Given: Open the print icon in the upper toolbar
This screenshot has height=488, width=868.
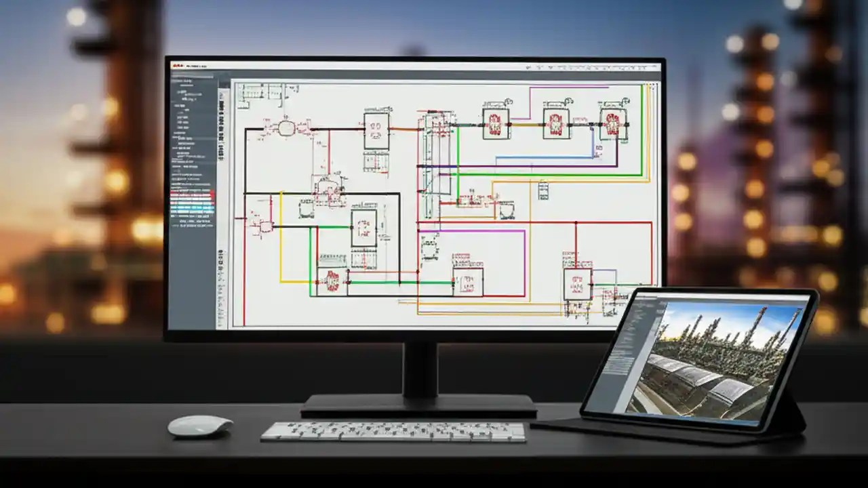Looking at the screenshot, I should tap(551, 68).
